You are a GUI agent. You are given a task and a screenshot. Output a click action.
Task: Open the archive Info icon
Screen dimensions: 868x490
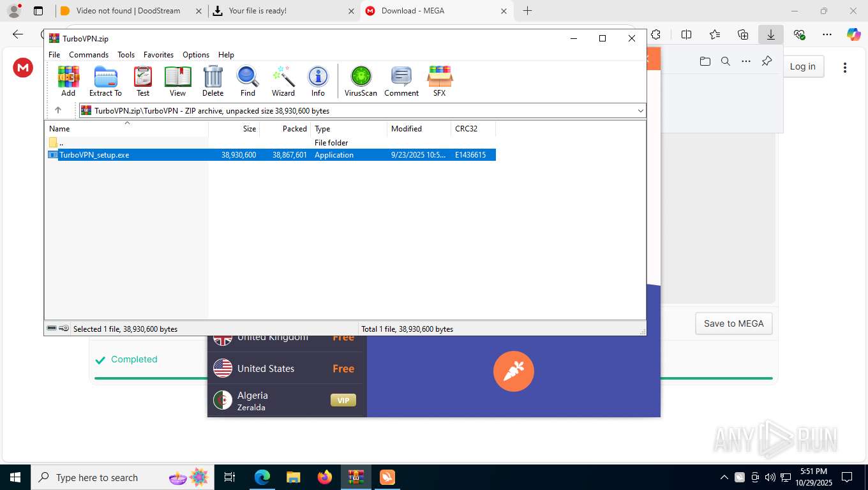318,81
